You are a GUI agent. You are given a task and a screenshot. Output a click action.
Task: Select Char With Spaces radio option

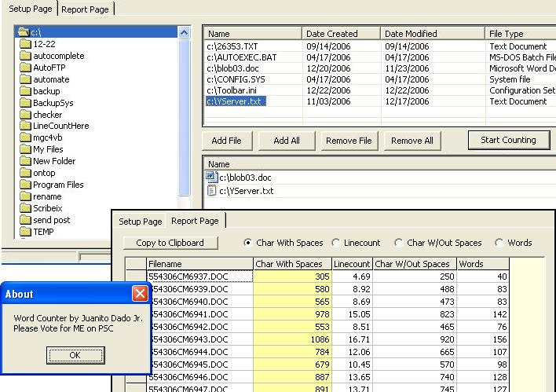249,244
